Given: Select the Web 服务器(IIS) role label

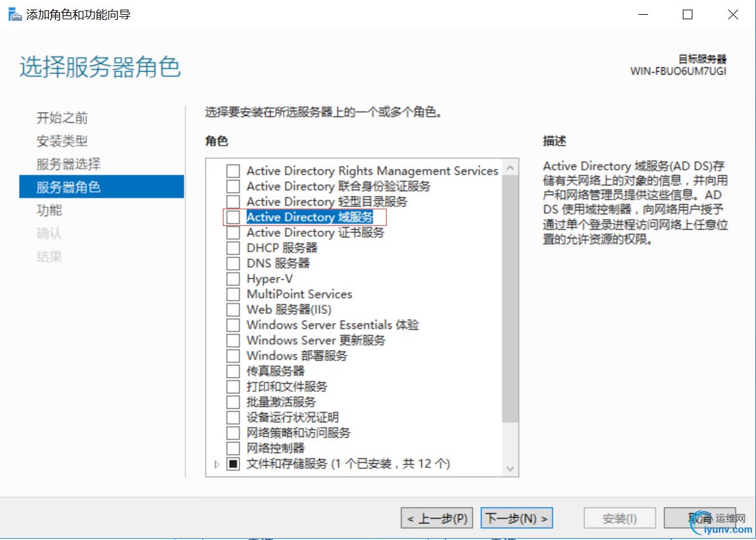Looking at the screenshot, I should coord(289,309).
